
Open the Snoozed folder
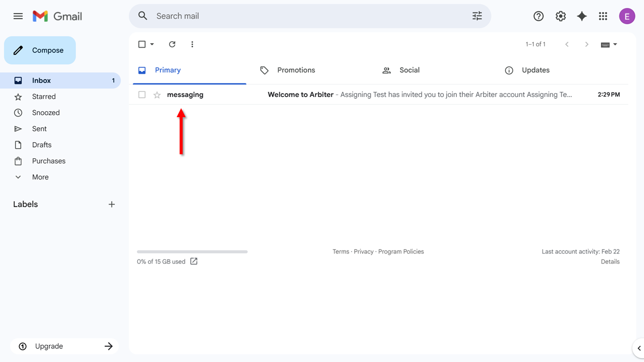click(x=60, y=113)
